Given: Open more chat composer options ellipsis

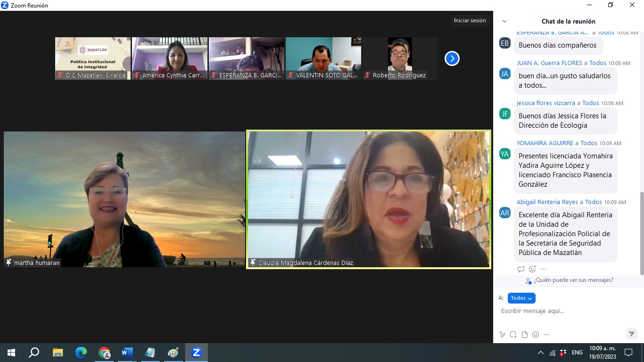Looking at the screenshot, I should coord(546,335).
